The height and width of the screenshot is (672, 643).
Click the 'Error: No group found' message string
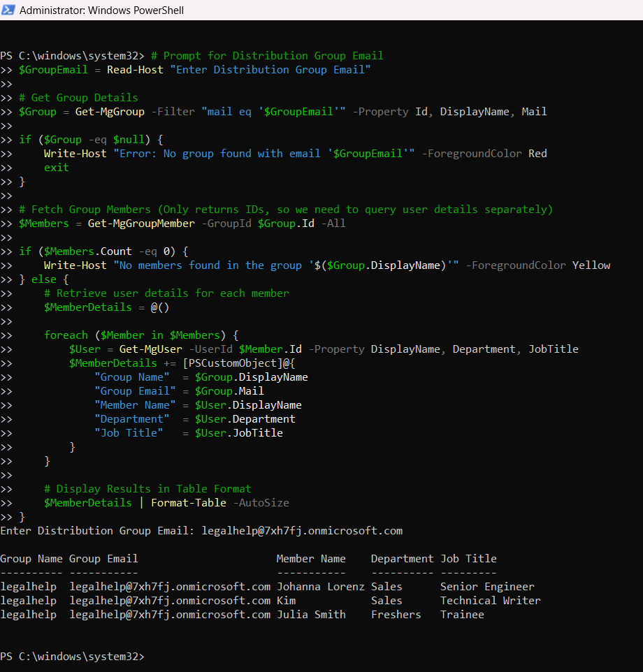pyautogui.click(x=264, y=154)
